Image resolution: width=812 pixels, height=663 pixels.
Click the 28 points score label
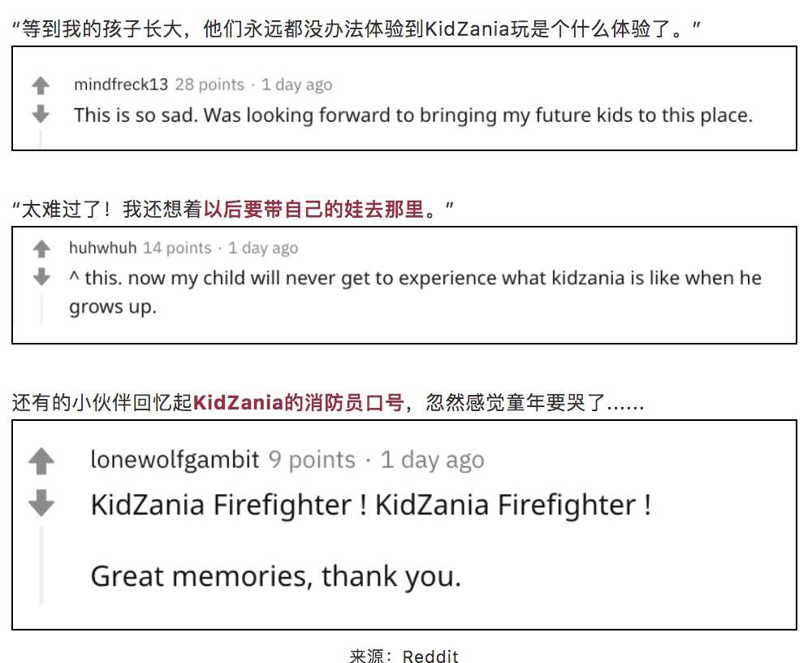pos(209,84)
